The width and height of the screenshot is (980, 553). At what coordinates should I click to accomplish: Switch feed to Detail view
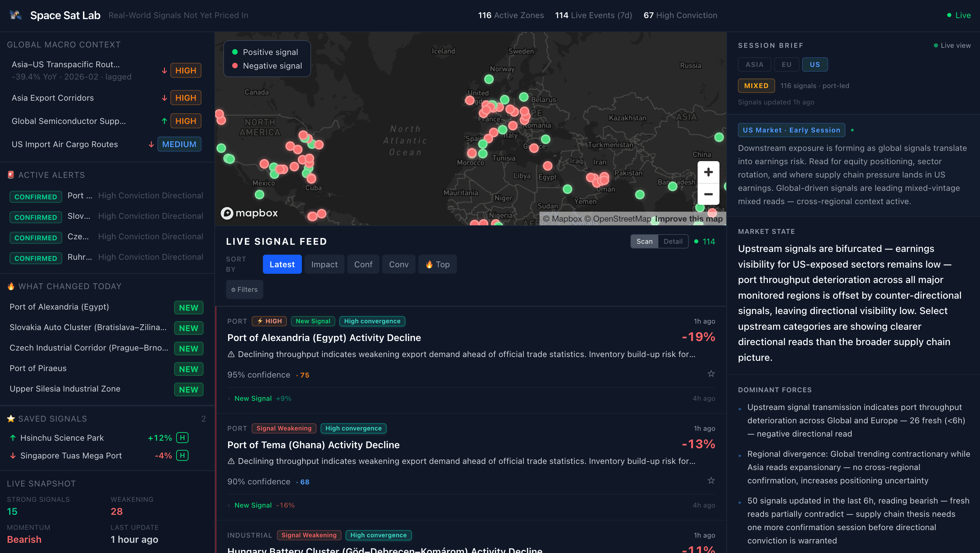pos(673,241)
